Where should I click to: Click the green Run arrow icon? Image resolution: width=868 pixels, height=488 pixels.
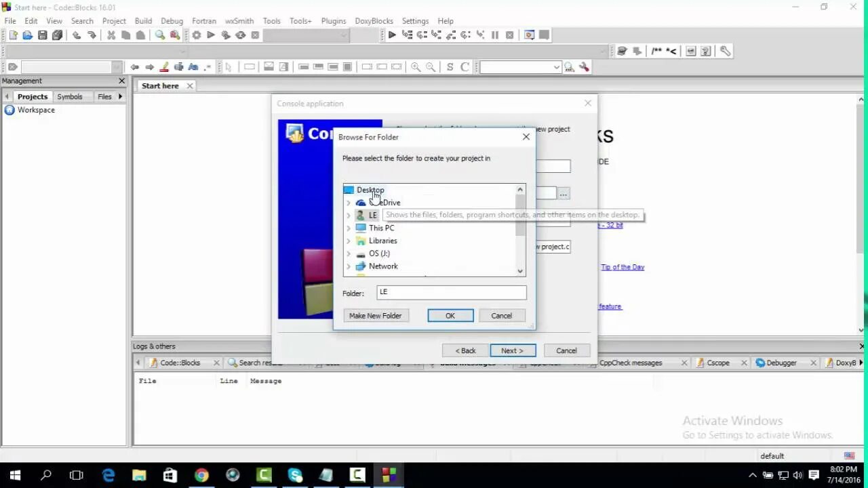click(x=211, y=35)
